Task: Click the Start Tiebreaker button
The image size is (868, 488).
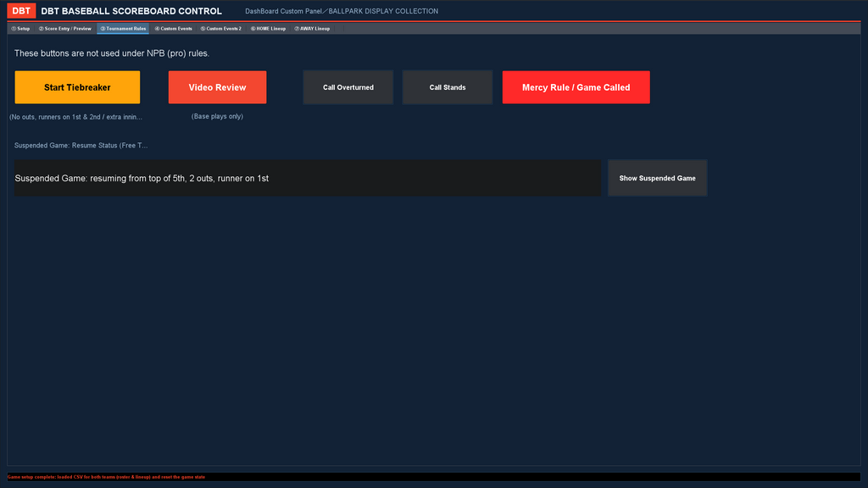Action: 77,87
